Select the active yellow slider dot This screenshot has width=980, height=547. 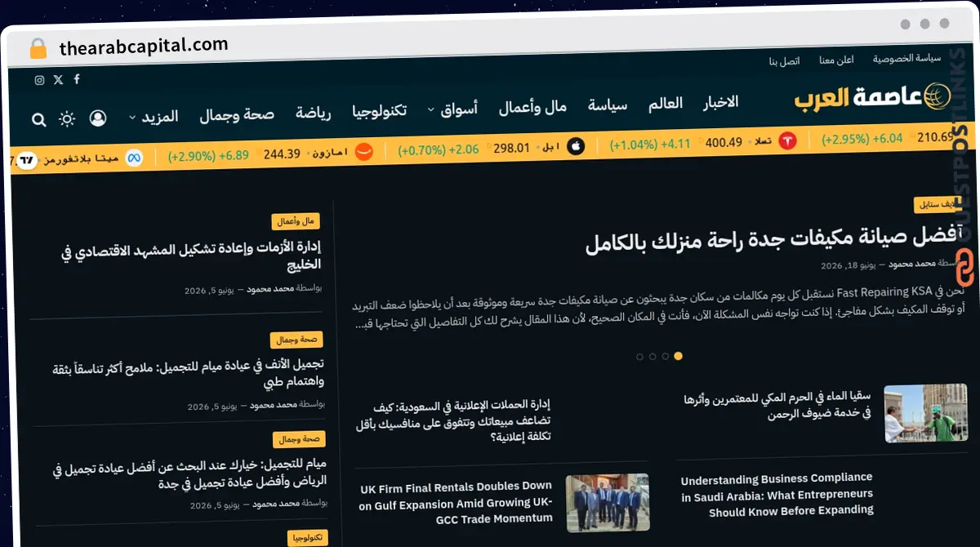(x=679, y=356)
